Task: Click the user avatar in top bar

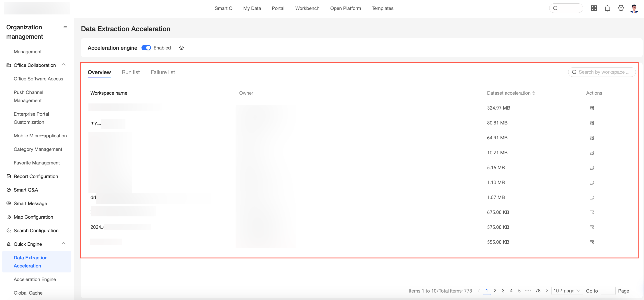Action: pyautogui.click(x=634, y=8)
